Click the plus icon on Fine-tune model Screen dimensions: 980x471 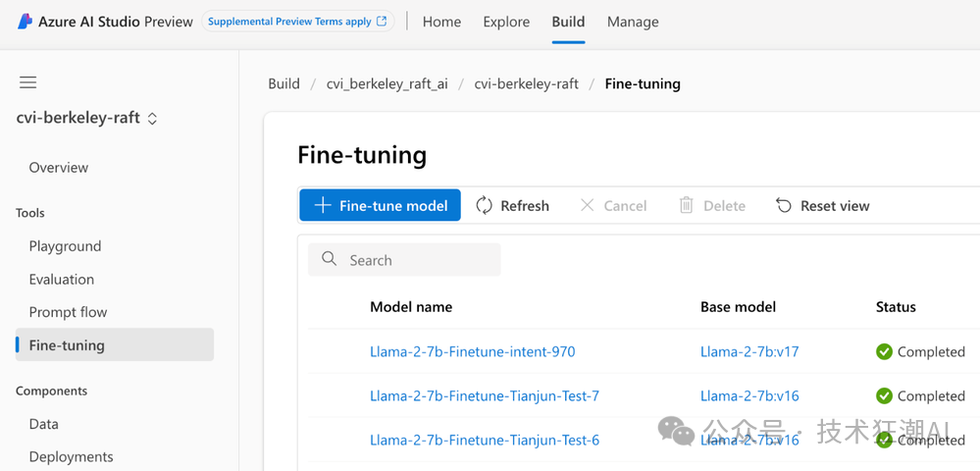pos(323,205)
